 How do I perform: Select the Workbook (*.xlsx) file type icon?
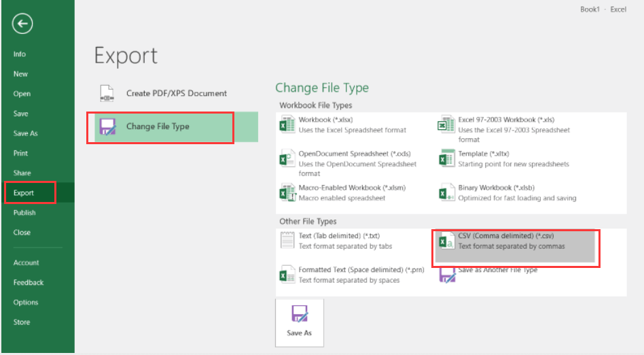(x=287, y=125)
